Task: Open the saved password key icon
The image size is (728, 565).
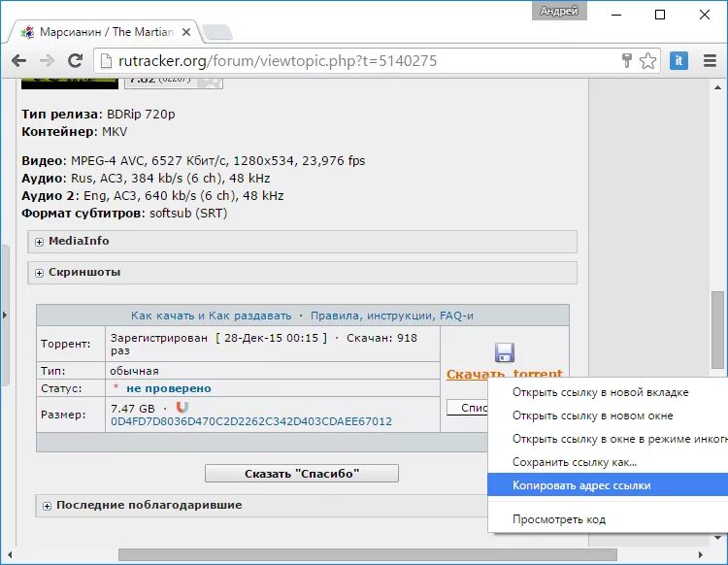Action: tap(626, 60)
